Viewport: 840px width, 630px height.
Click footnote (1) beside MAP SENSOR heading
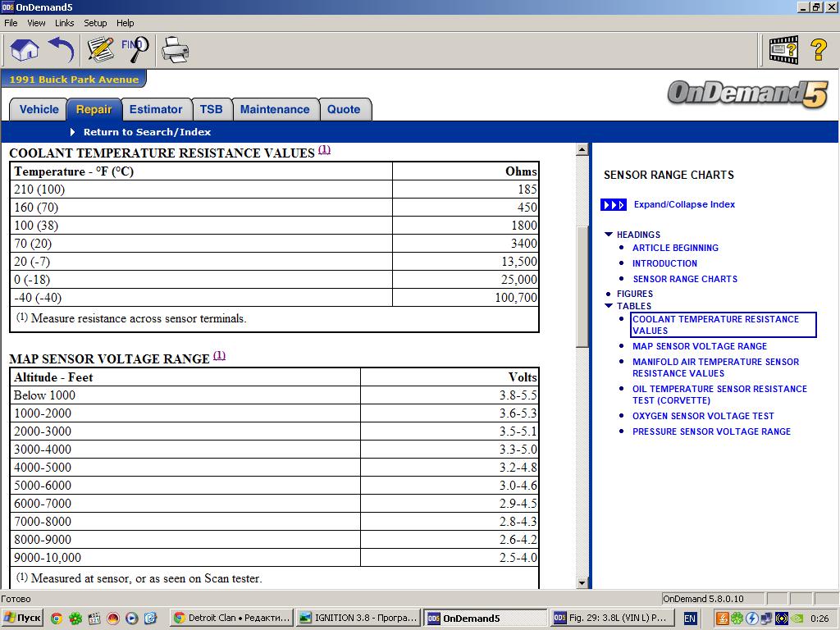click(219, 356)
